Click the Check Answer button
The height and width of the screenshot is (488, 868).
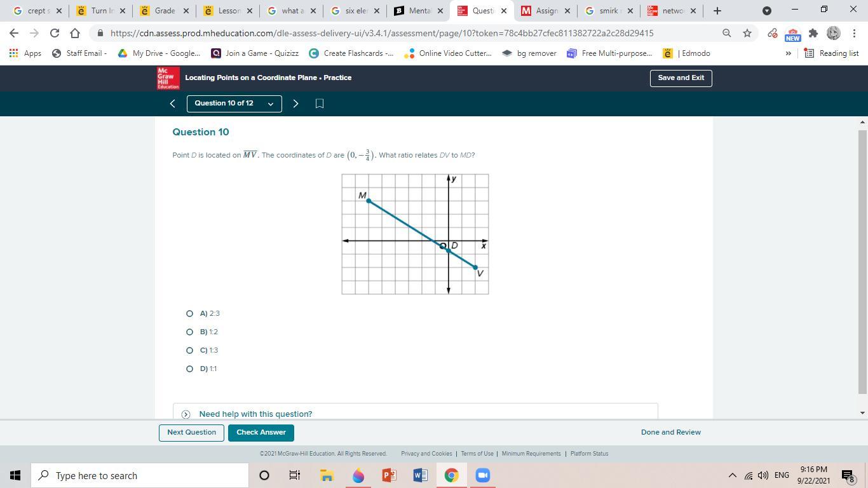(x=261, y=433)
